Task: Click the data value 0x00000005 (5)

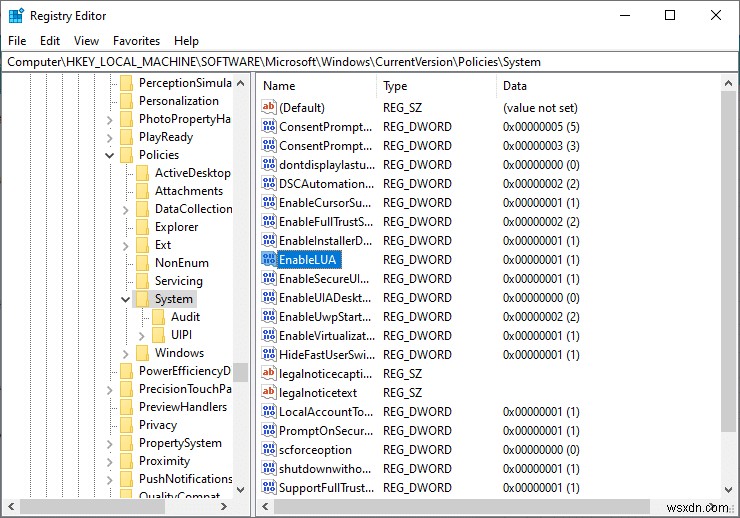Action: (541, 126)
